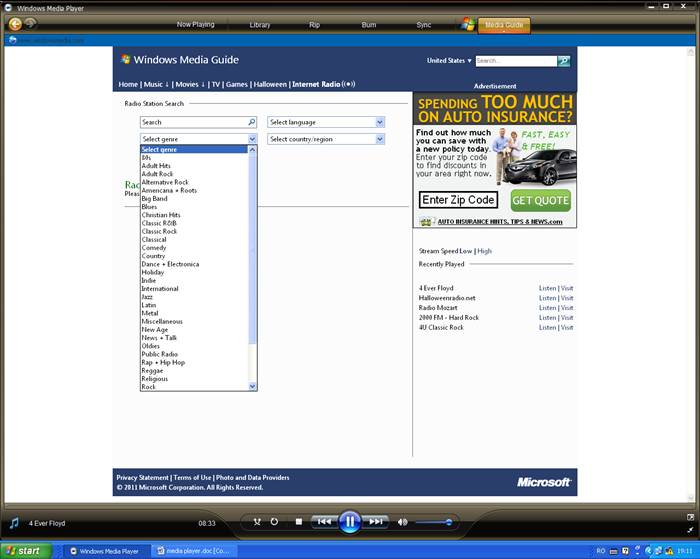700x559 pixels.
Task: Open the Halloween link
Action: click(x=270, y=84)
